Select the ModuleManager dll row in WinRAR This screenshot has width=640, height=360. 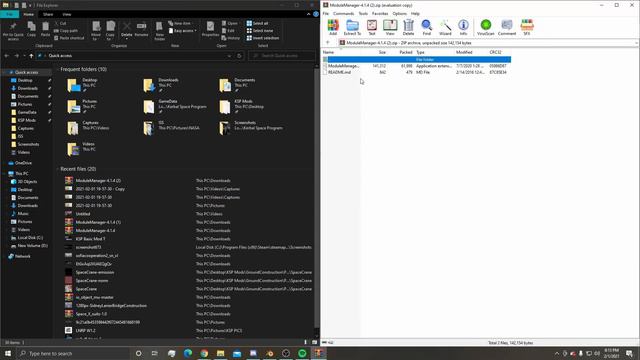pyautogui.click(x=416, y=66)
